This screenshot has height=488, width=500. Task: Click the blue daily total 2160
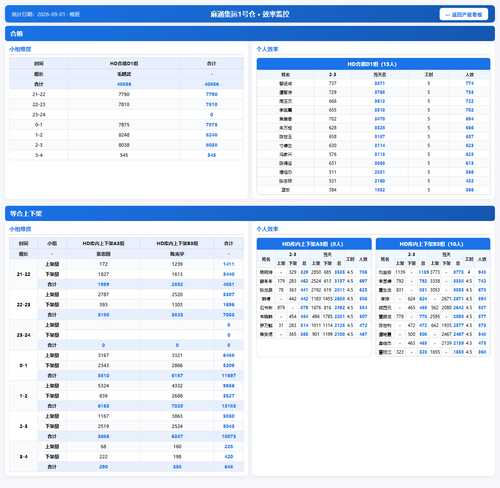pos(379,181)
